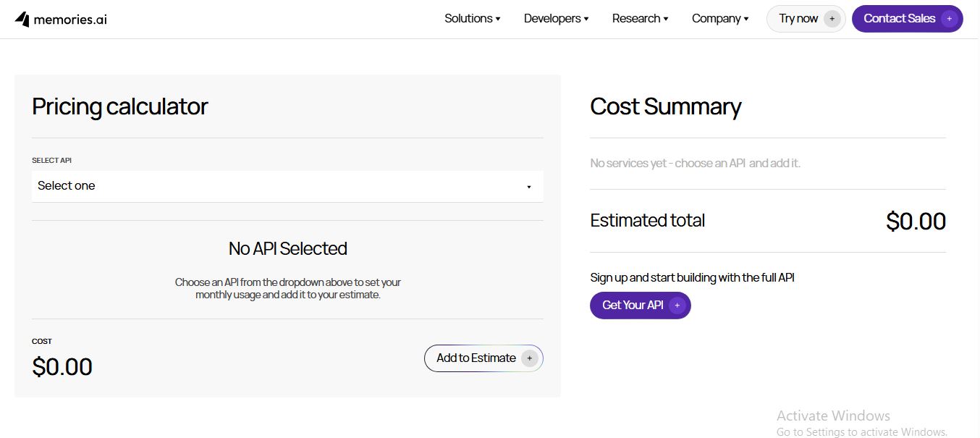Click the plus icon in Get Your API

click(677, 306)
